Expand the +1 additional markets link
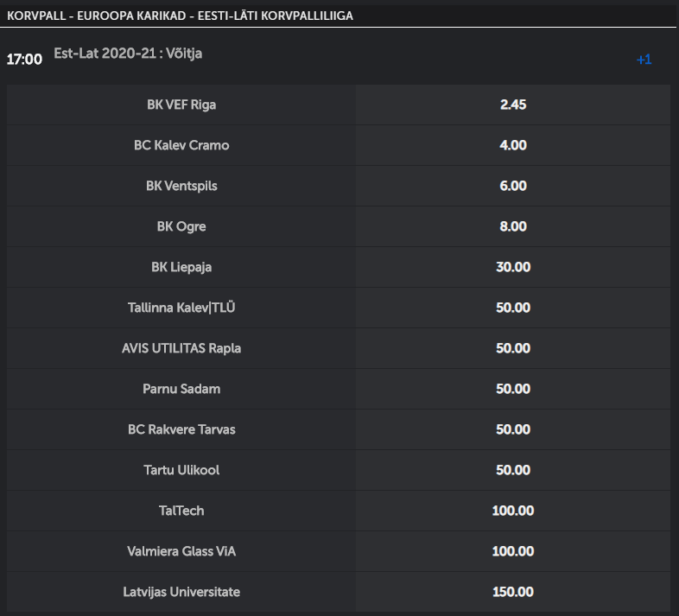 [644, 60]
